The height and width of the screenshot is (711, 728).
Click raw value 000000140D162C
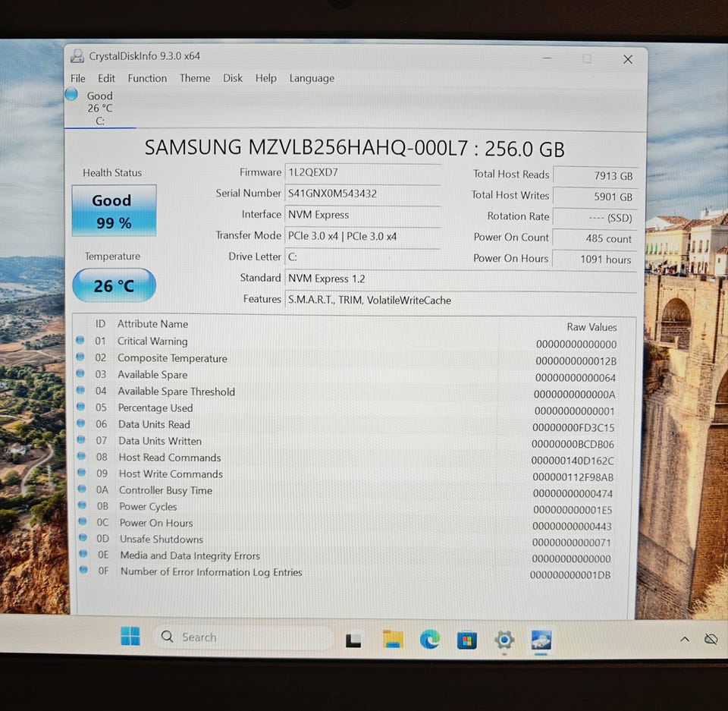click(573, 461)
